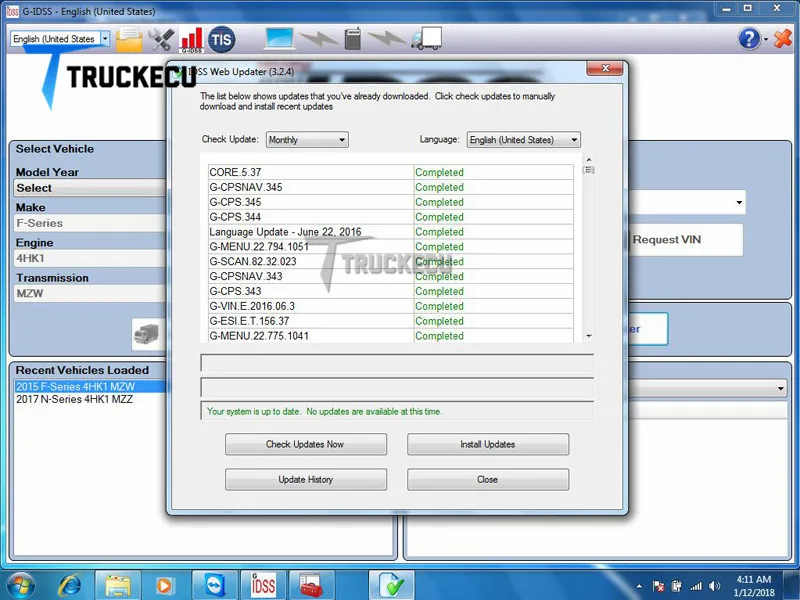Click update list scroll down arrow
Image resolution: width=800 pixels, height=600 pixels.
[x=589, y=336]
